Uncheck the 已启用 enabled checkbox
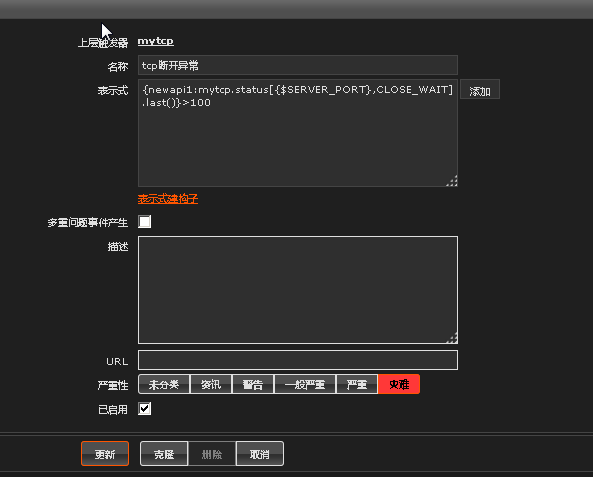This screenshot has width=593, height=477. coord(144,409)
